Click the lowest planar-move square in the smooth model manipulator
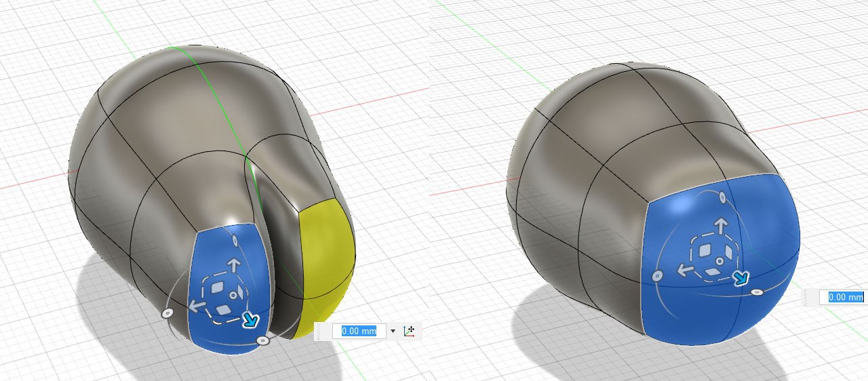Screen dimensions: 868x381 point(713,271)
